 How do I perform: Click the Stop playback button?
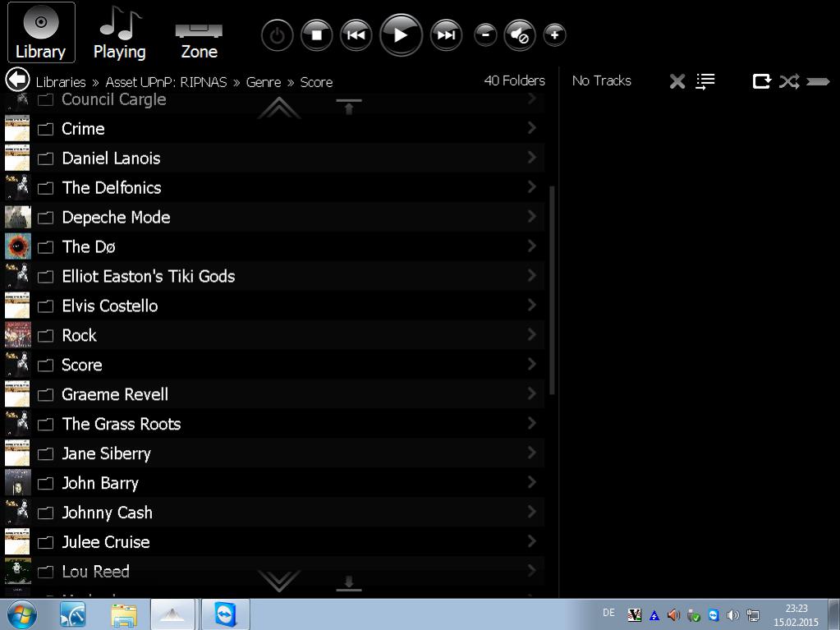click(316, 35)
